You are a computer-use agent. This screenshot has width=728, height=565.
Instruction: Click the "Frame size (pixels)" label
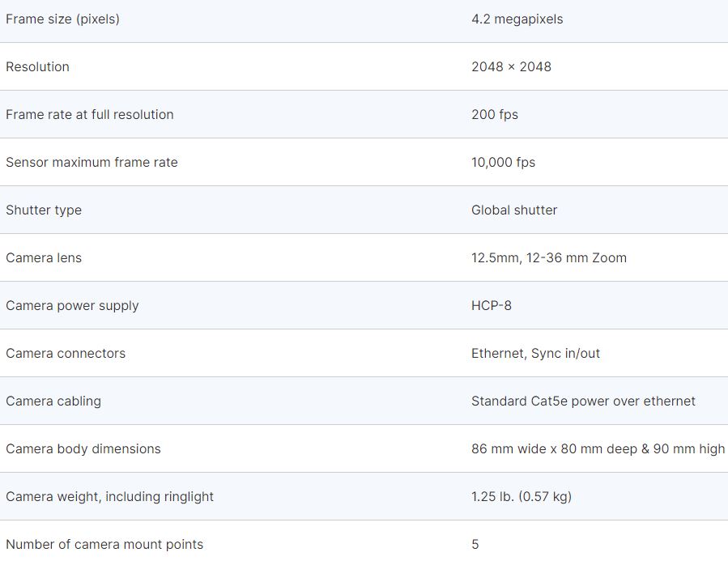coord(62,19)
